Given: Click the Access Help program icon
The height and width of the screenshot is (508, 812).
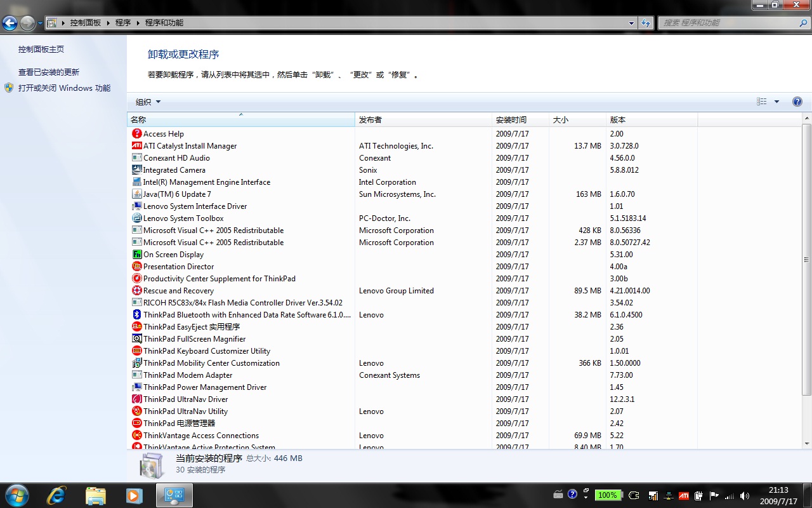Looking at the screenshot, I should [136, 134].
